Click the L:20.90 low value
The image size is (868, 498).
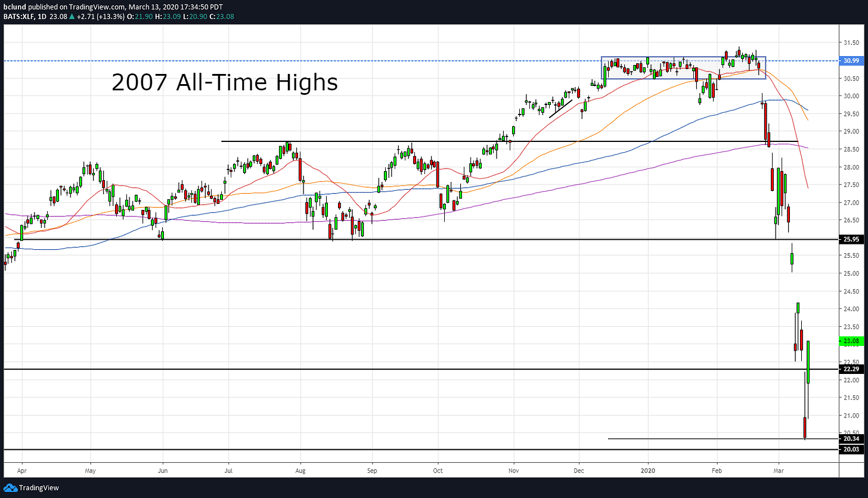coord(196,17)
